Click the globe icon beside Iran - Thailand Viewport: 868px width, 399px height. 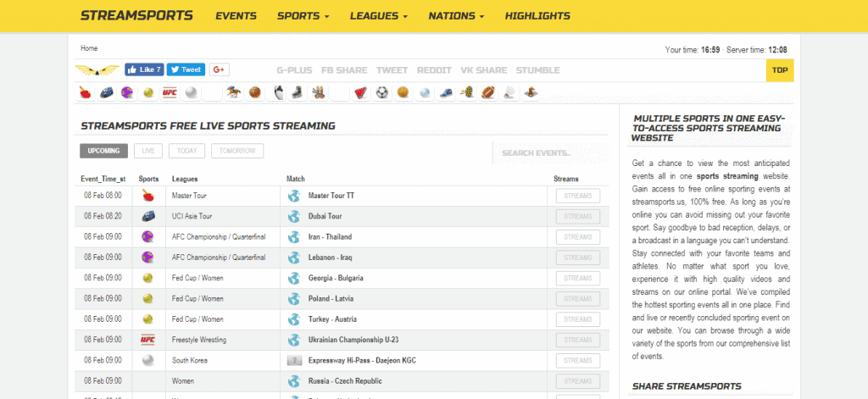pos(293,237)
